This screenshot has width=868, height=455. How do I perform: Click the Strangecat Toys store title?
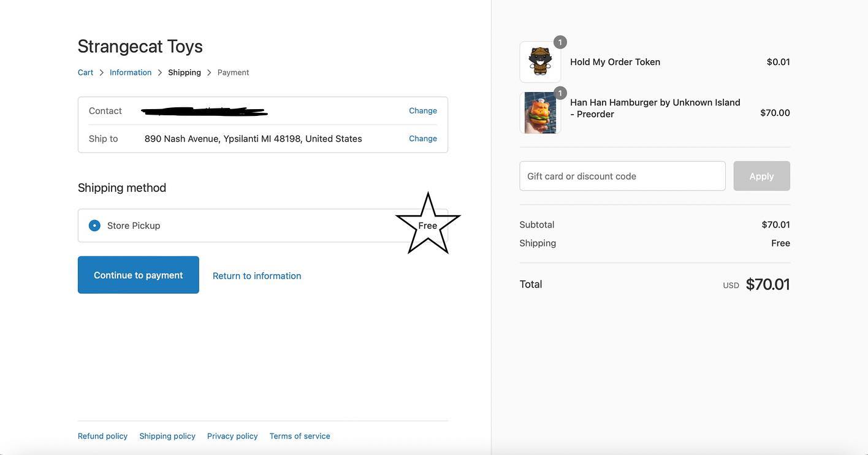pos(140,46)
